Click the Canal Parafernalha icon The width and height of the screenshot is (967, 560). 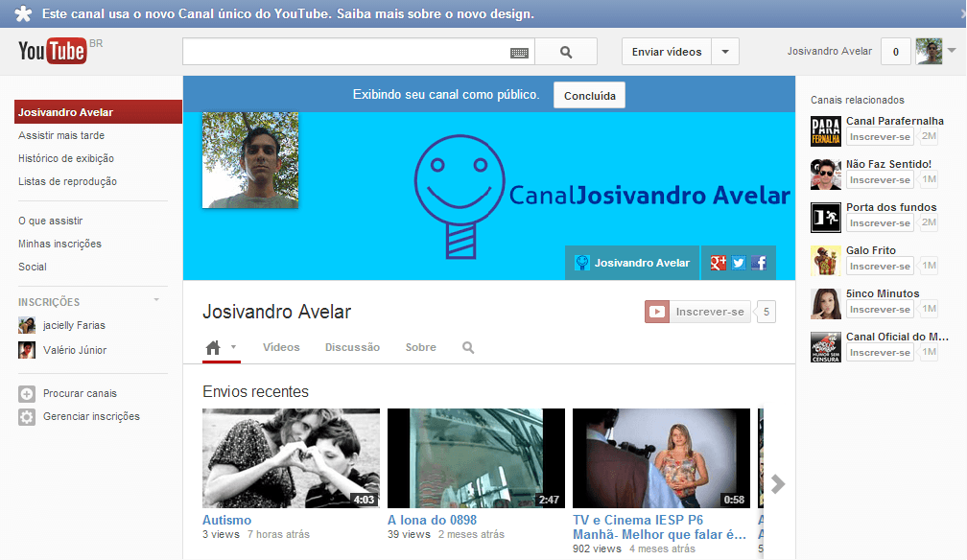coord(826,131)
